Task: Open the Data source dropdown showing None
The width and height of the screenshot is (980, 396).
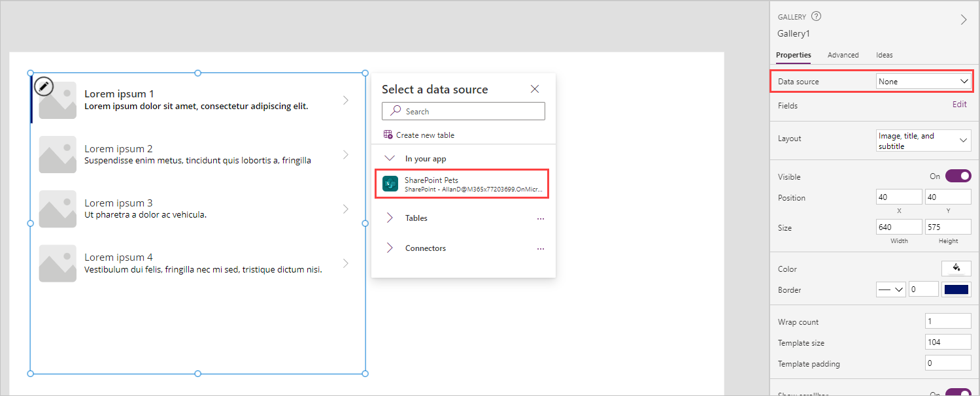Action: pos(922,80)
